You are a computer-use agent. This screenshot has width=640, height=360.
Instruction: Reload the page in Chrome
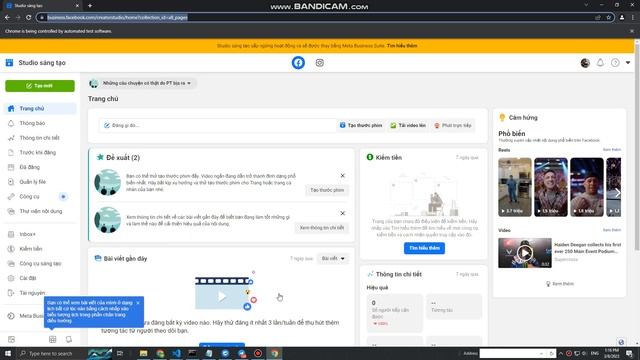pos(28,18)
